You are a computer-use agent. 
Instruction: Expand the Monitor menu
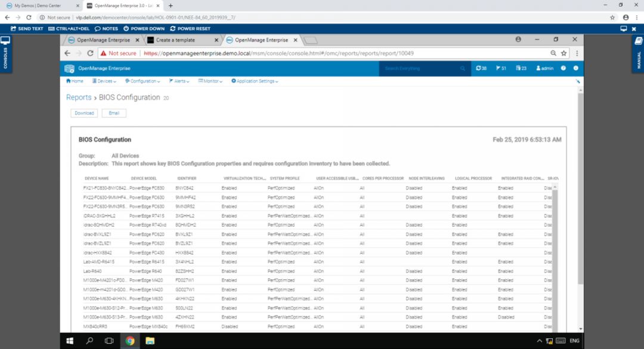click(210, 81)
